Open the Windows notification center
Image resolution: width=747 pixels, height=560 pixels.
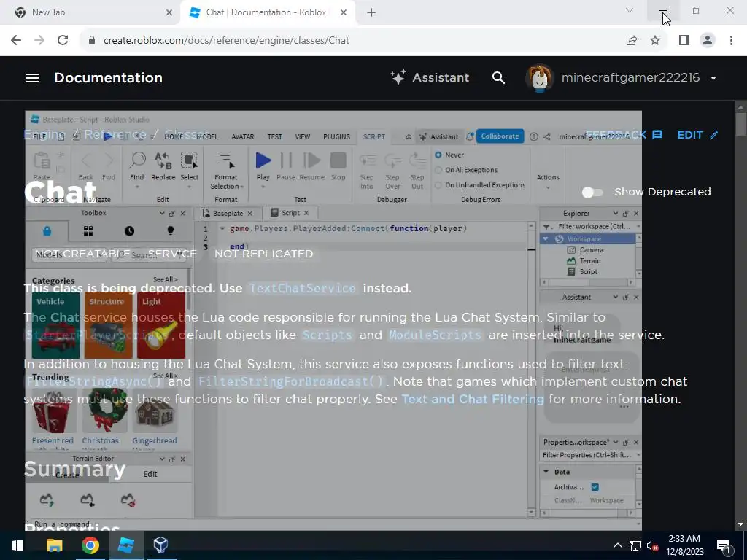[724, 545]
